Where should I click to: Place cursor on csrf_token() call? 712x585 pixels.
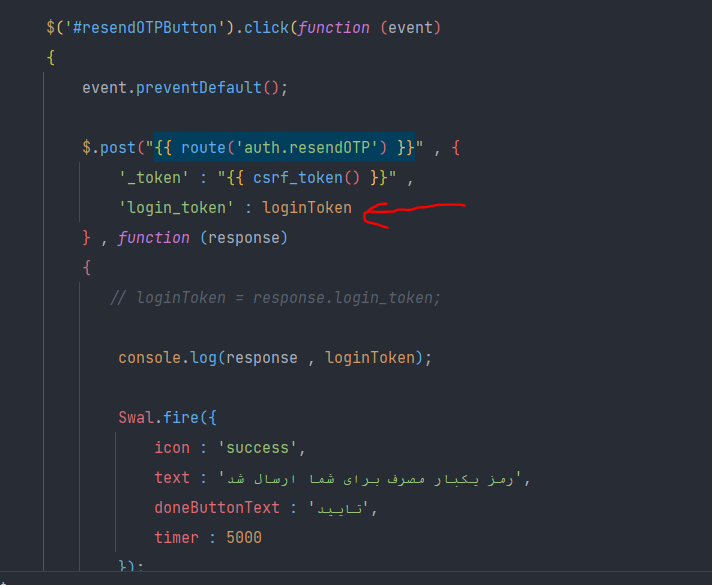coord(306,178)
